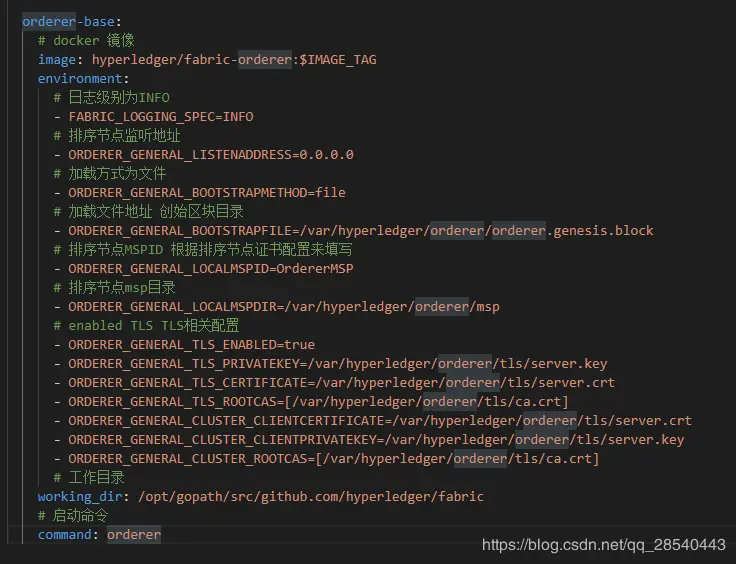Click the ORDERER_GENERAL_TLS_ENABLED=true line
736x564 pixels.
[x=184, y=344]
